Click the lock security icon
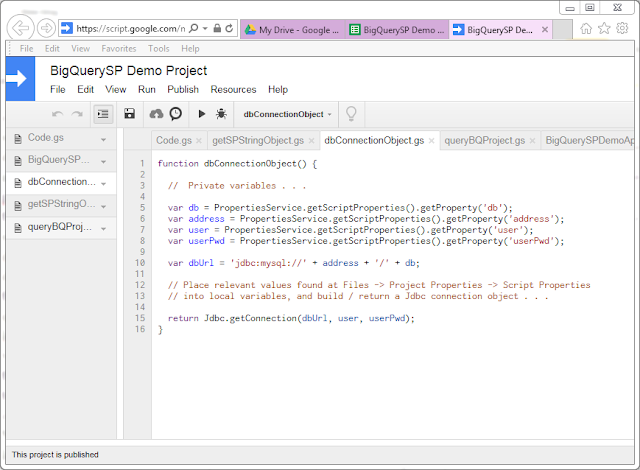The height and width of the screenshot is (470, 640). click(x=218, y=29)
